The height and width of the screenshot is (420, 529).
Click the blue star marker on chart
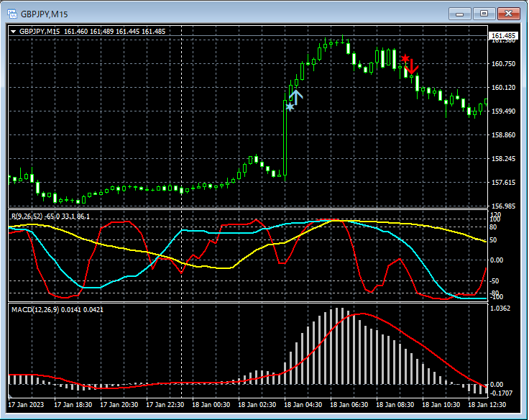pyautogui.click(x=290, y=107)
